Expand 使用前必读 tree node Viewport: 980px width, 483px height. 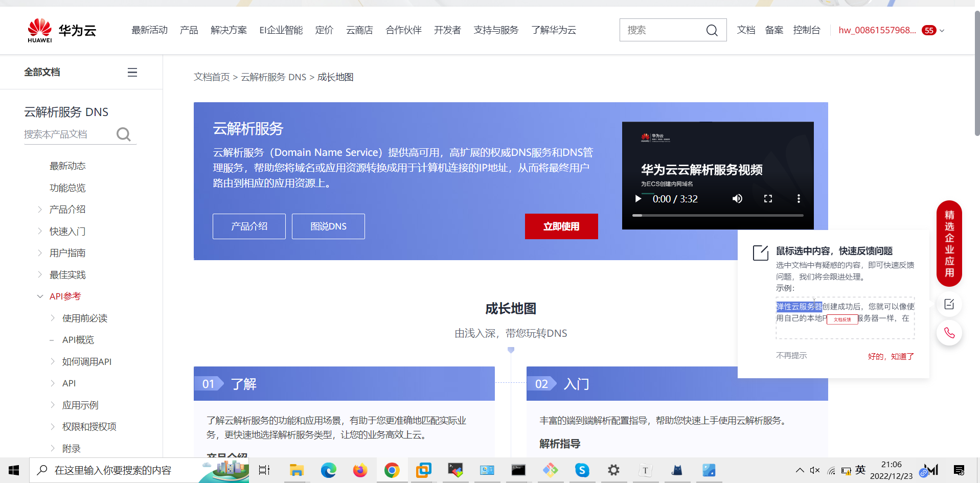(x=53, y=318)
